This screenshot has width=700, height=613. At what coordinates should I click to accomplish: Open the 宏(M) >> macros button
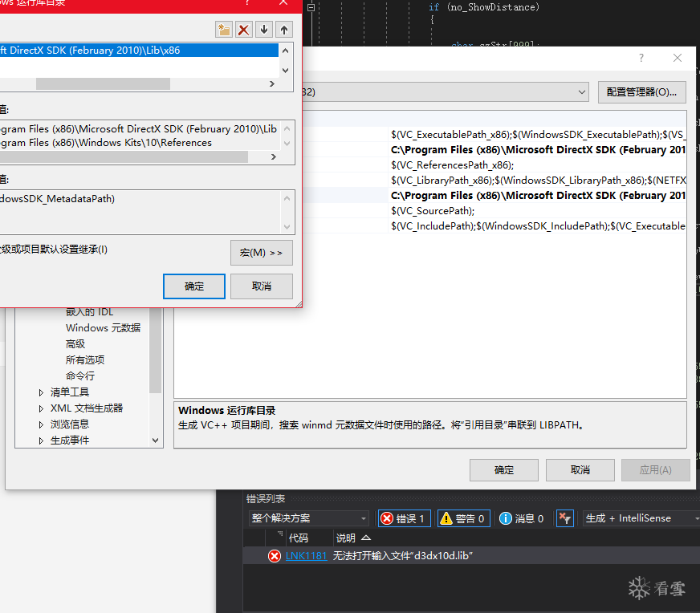262,253
